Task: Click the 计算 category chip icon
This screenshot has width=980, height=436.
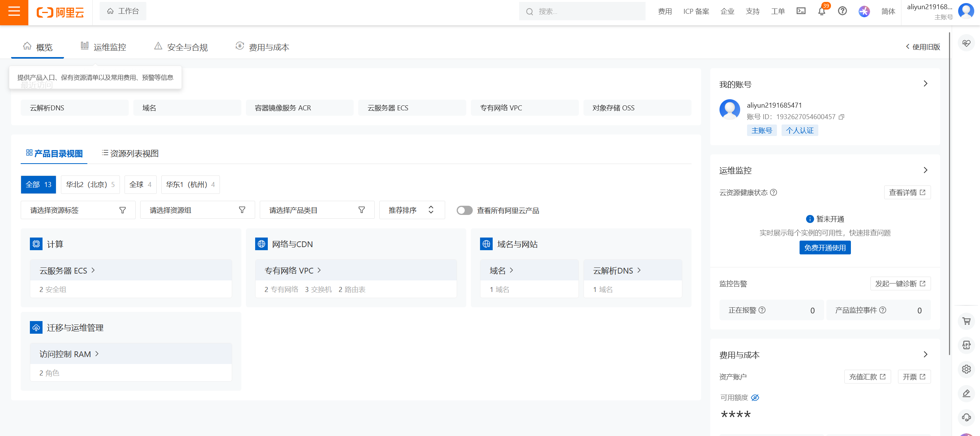Action: pos(36,244)
